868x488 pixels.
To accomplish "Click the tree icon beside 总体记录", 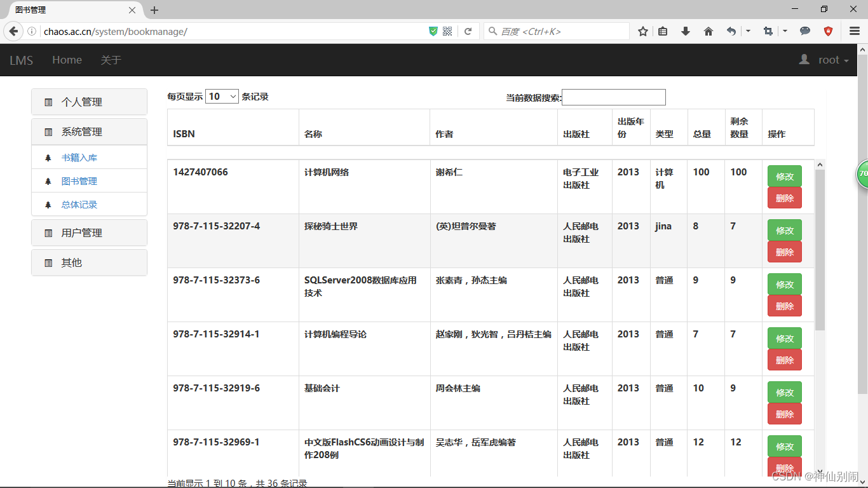I will [x=48, y=205].
